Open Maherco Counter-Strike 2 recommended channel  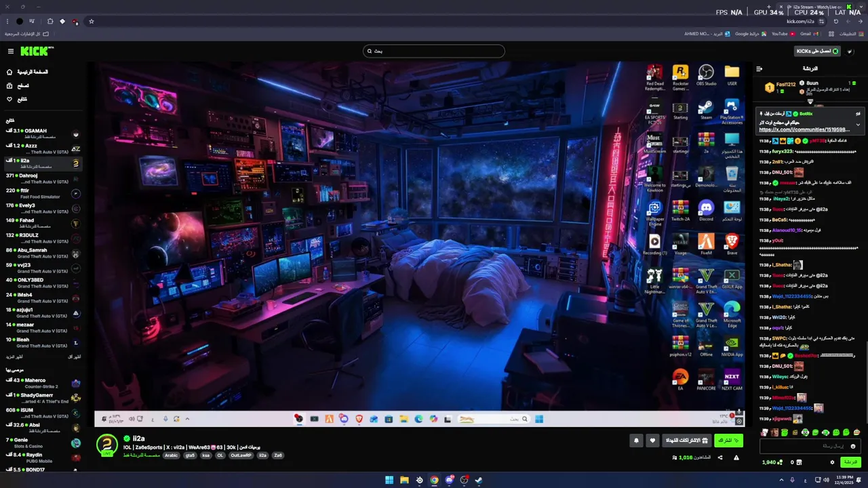tap(43, 384)
